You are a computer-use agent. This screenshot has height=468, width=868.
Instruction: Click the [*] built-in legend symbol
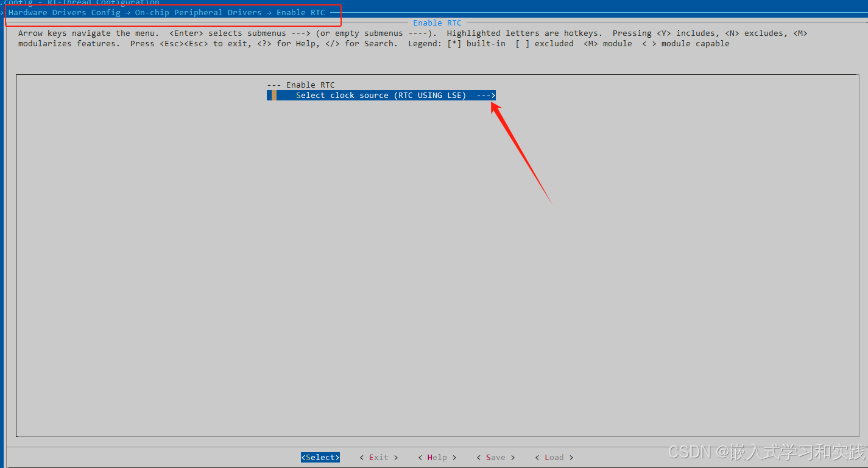tap(454, 43)
